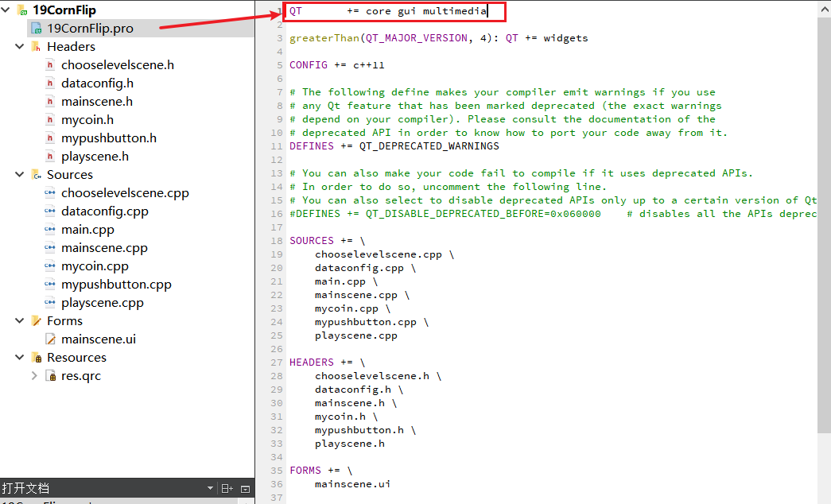Click the Forms folder label

[64, 320]
